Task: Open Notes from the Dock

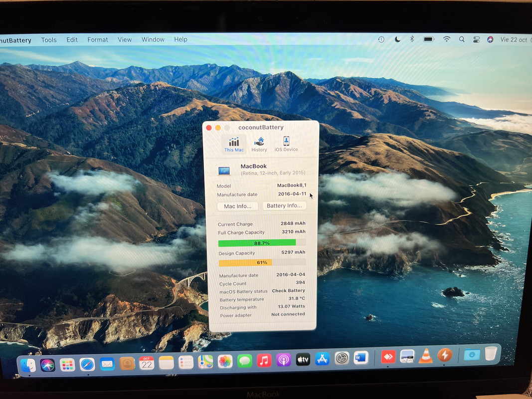Action: [x=166, y=363]
